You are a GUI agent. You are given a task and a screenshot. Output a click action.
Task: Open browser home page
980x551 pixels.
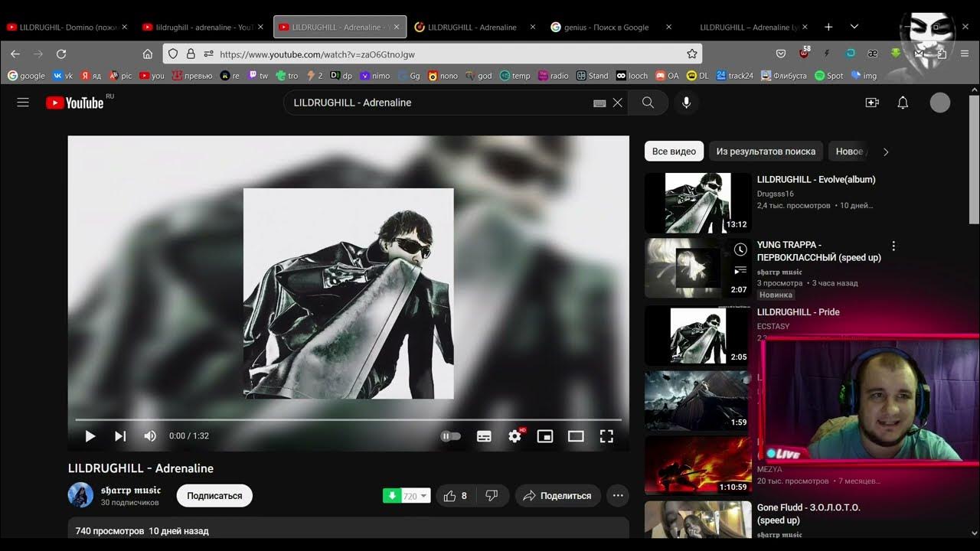(x=148, y=54)
